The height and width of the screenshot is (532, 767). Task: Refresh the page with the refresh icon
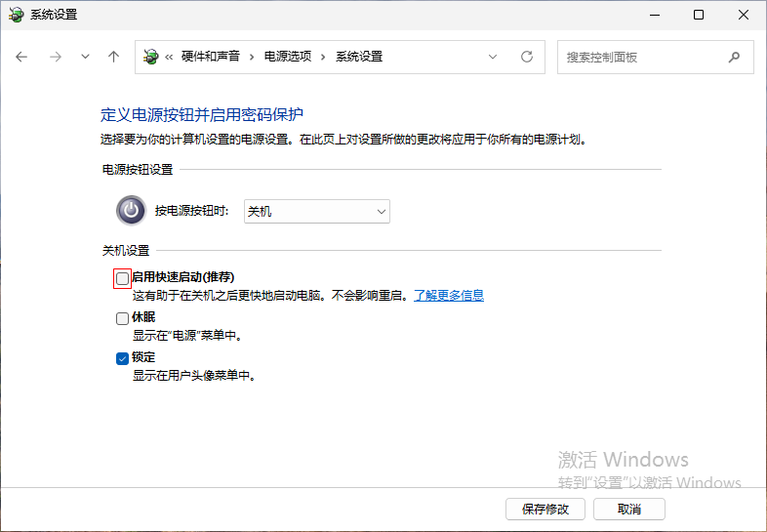[x=527, y=57]
